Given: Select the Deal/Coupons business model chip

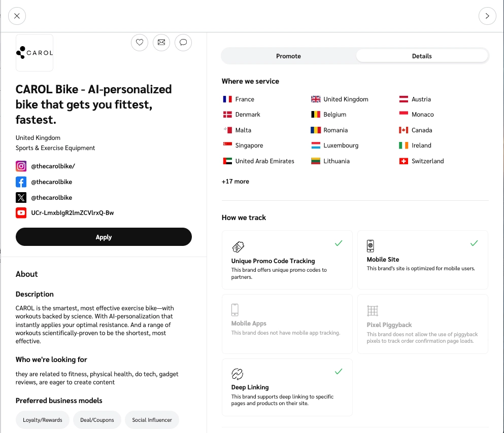Looking at the screenshot, I should pyautogui.click(x=97, y=420).
